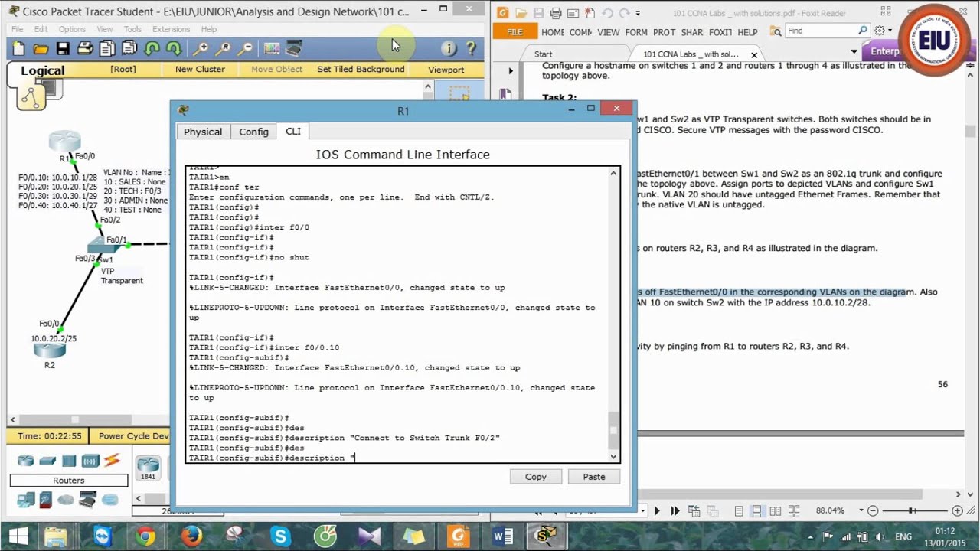Click the Redo icon in Packet Tracer

tap(174, 49)
